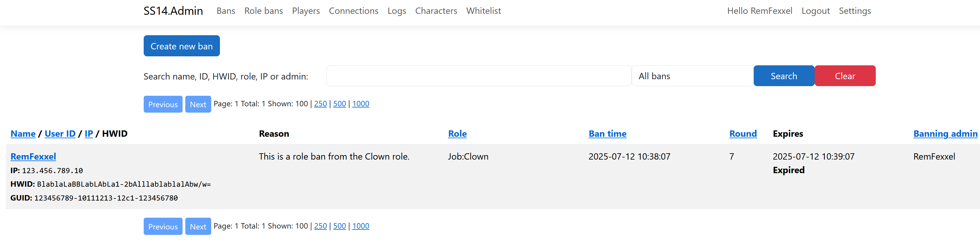The width and height of the screenshot is (980, 243).
Task: Open the Players page
Action: (x=305, y=11)
